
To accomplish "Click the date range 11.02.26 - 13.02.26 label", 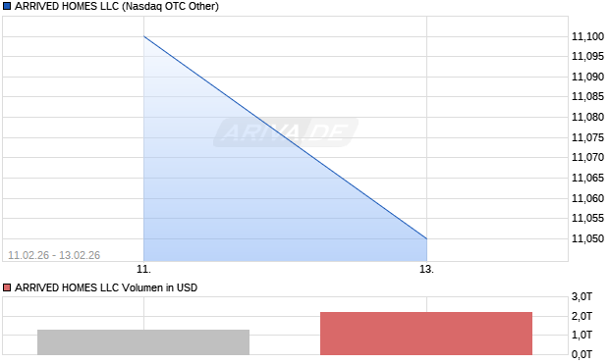I will (54, 255).
